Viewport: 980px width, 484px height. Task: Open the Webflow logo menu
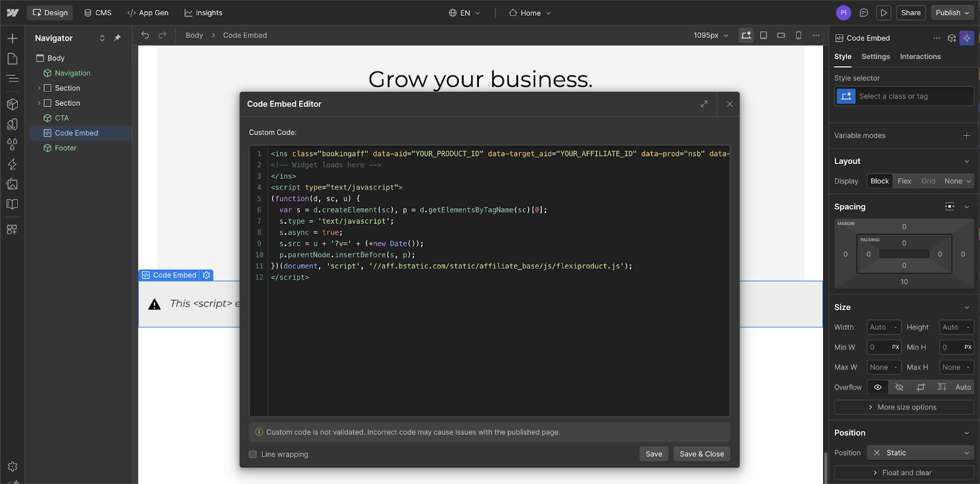(x=12, y=12)
